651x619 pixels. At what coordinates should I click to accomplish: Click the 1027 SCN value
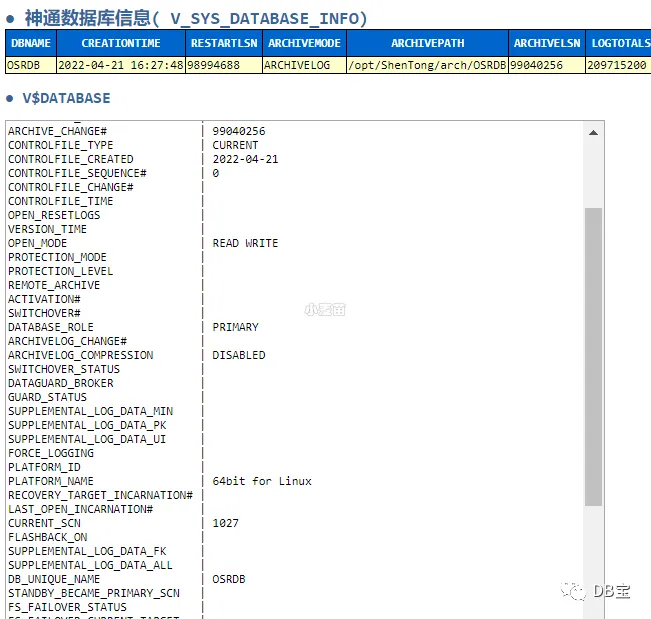pyautogui.click(x=225, y=523)
